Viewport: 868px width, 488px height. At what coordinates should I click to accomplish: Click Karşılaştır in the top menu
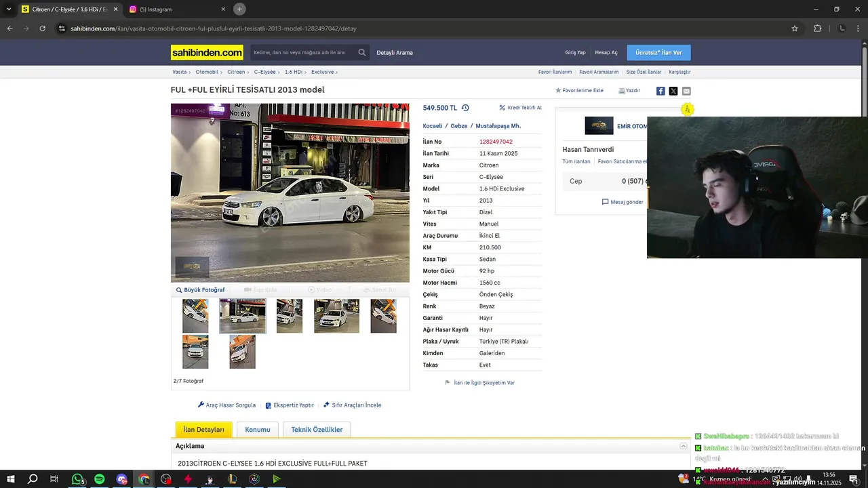[x=679, y=72]
